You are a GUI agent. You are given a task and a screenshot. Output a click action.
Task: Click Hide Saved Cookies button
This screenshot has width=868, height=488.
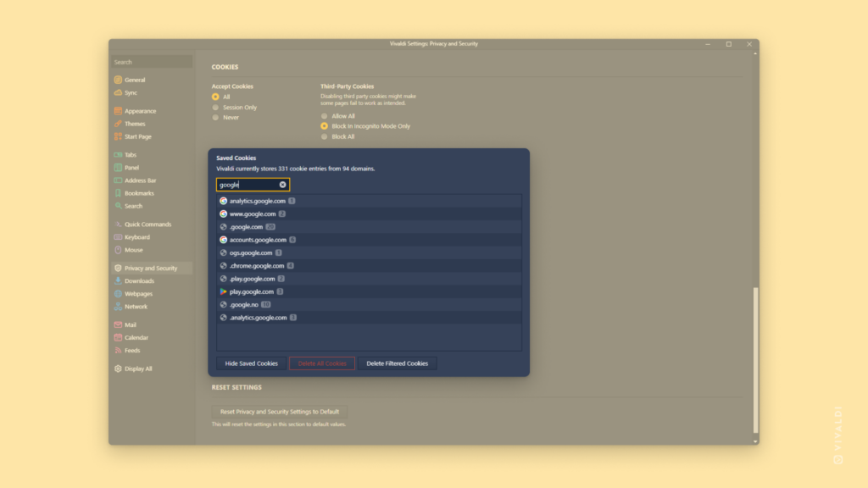(251, 363)
